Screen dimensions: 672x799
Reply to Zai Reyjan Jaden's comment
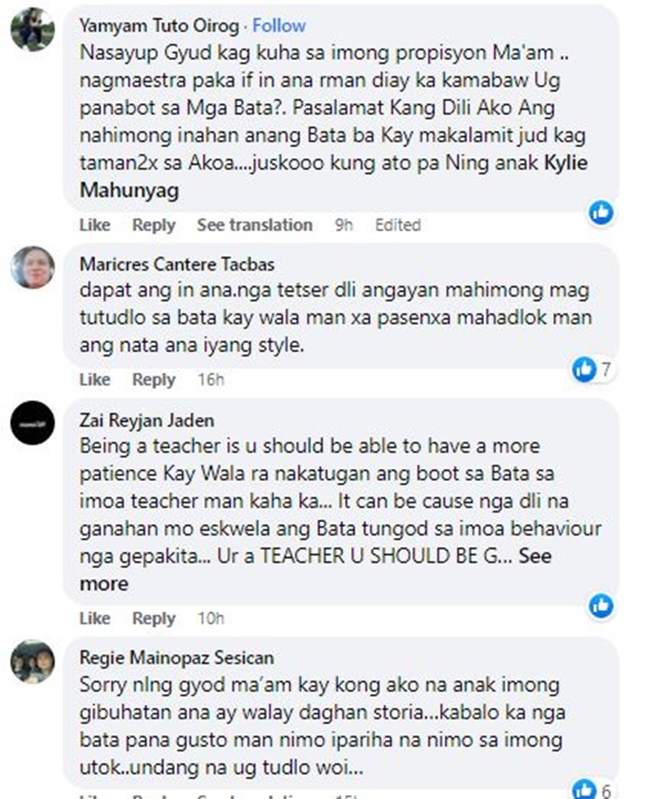(153, 618)
